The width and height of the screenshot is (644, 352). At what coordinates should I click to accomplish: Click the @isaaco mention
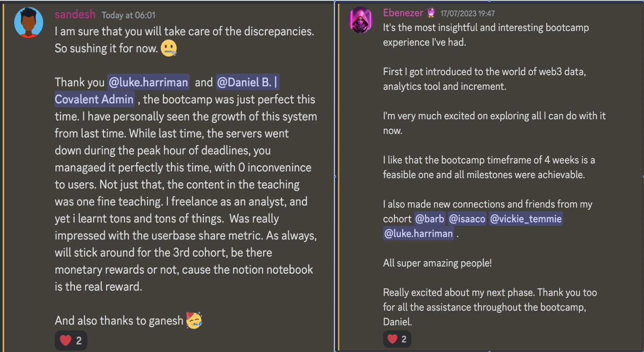click(467, 219)
